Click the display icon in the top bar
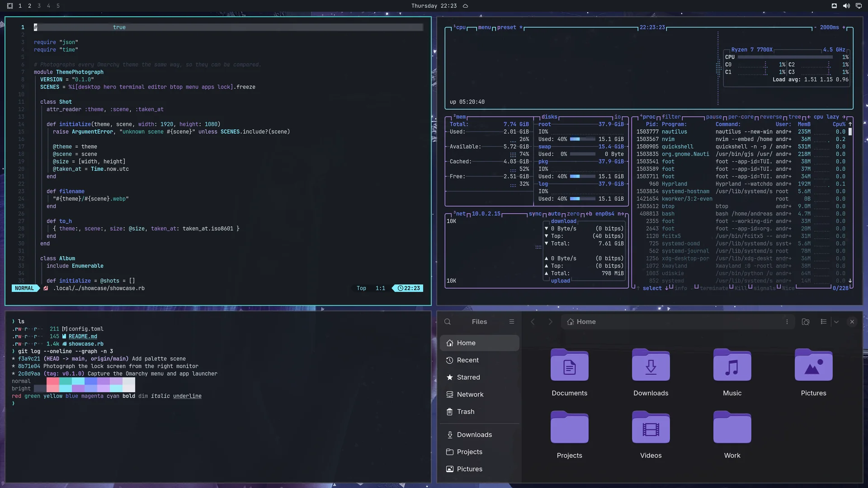868x488 pixels. [x=859, y=6]
